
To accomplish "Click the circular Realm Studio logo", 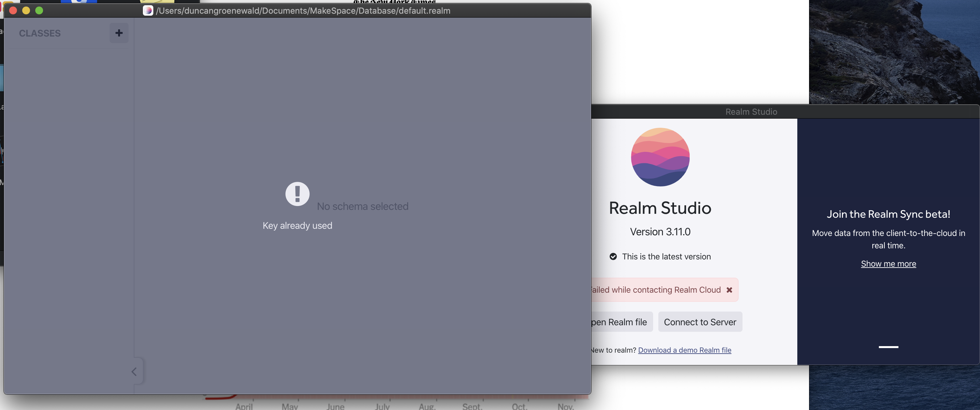I will coord(660,157).
